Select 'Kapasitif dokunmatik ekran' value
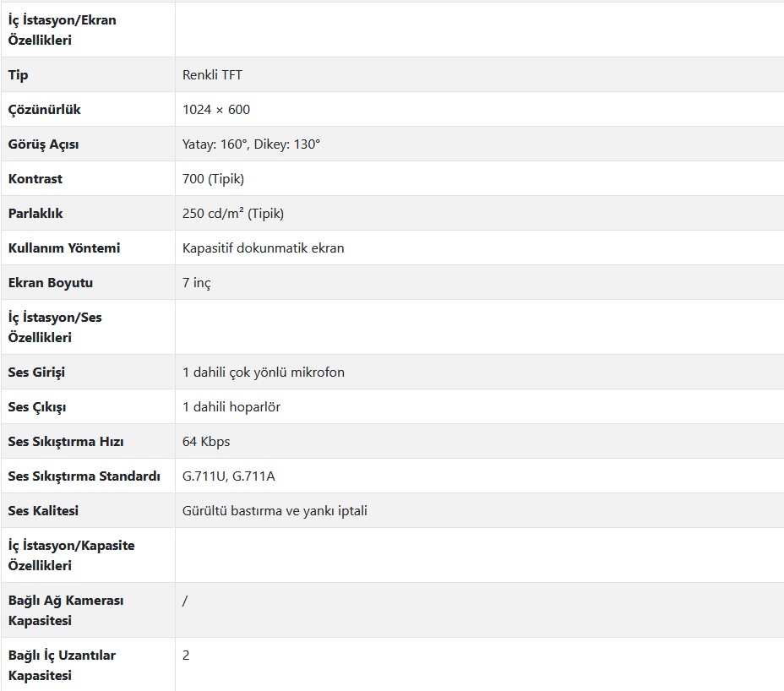 (263, 248)
